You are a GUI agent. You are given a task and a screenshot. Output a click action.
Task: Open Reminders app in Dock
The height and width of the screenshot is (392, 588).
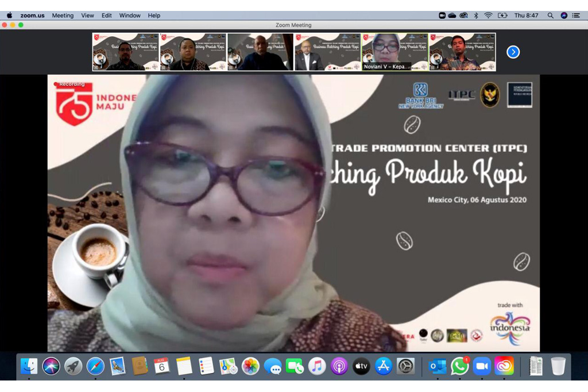tap(206, 366)
